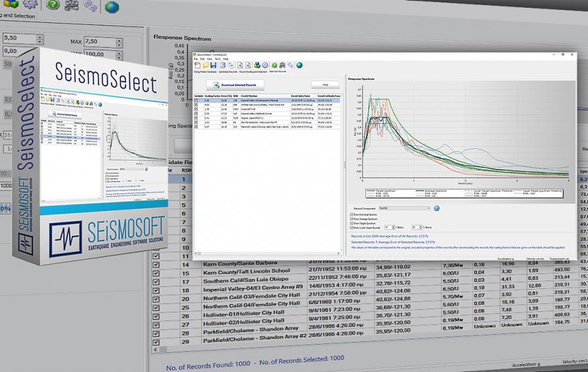588x372 pixels.
Task: Sort by Error (%) column header in front table
Action: click(227, 96)
